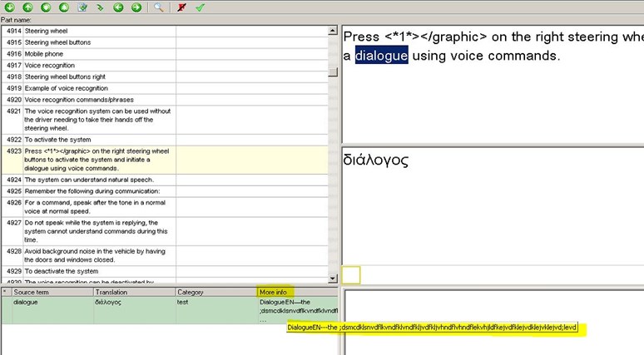Click the More info column header

click(297, 292)
